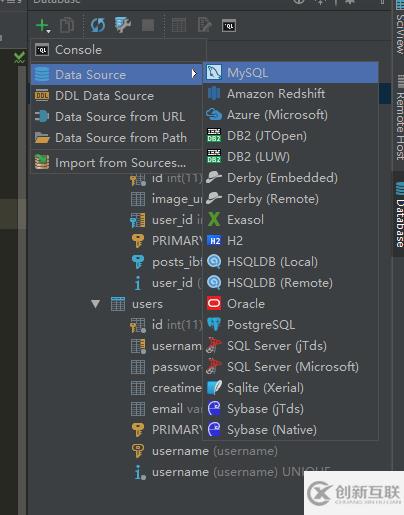Select Data Source menu entry
Viewport: 404px width, 515px height.
pyautogui.click(x=117, y=74)
